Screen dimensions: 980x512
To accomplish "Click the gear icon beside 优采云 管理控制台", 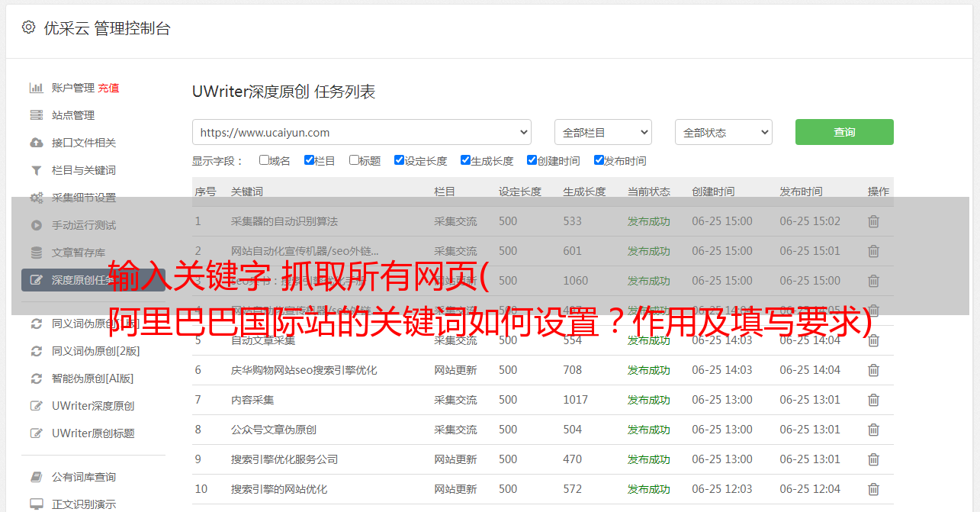I will [x=28, y=27].
